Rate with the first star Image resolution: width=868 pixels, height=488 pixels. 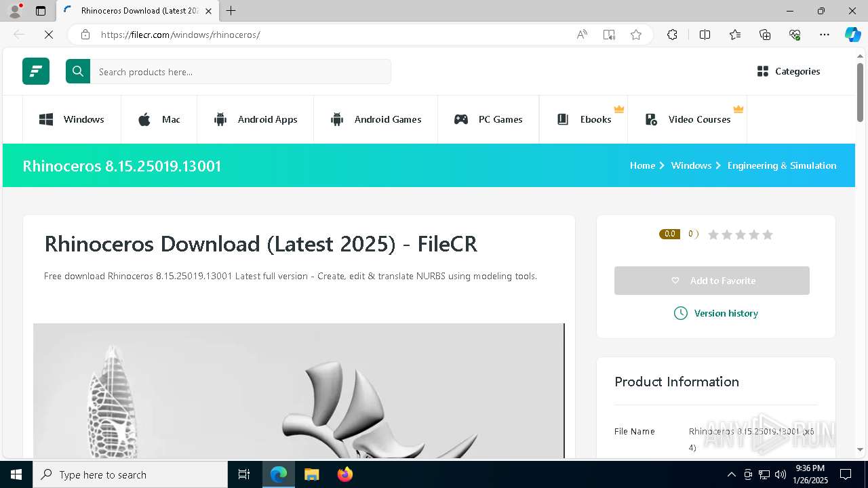(713, 235)
